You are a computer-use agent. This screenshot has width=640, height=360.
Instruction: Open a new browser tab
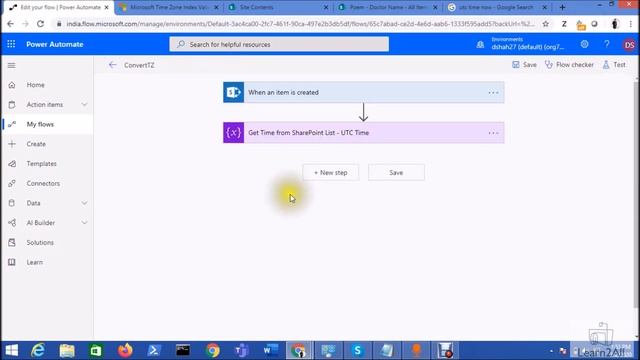[x=562, y=7]
